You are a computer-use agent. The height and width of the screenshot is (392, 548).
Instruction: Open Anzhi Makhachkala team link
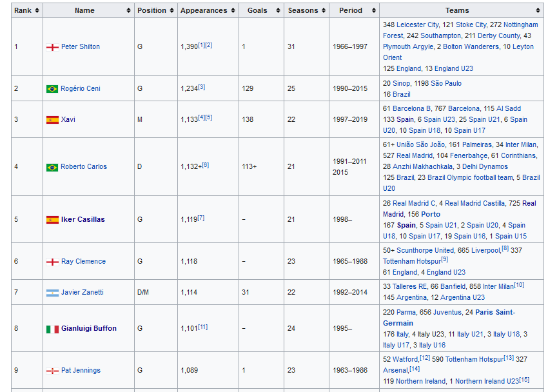[x=422, y=166]
